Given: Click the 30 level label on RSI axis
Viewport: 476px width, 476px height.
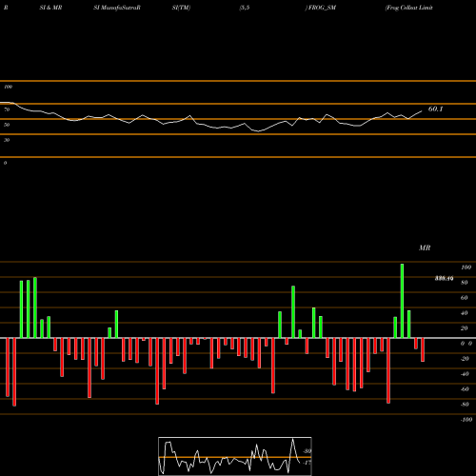Looking at the screenshot, I should point(7,140).
